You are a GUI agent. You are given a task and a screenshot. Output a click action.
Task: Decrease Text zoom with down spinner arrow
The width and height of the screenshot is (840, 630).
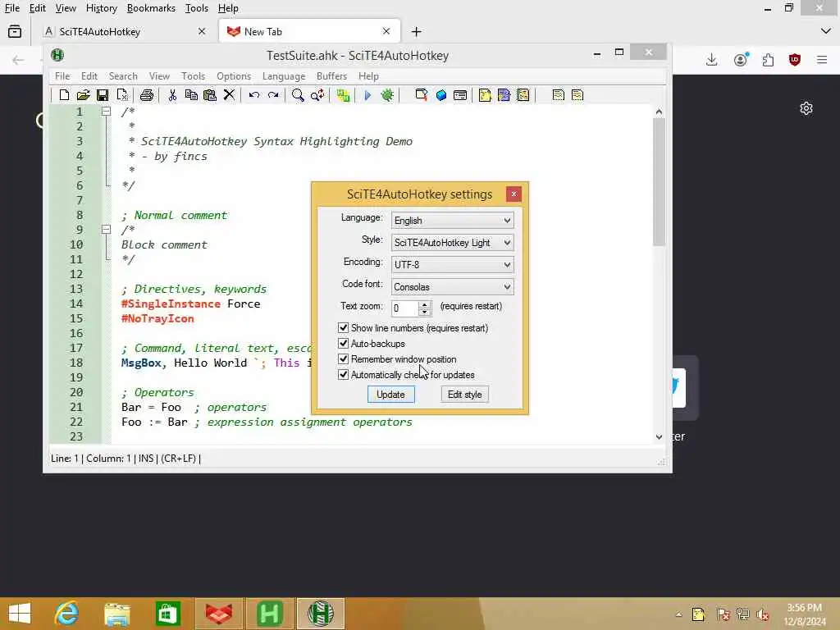tap(424, 312)
